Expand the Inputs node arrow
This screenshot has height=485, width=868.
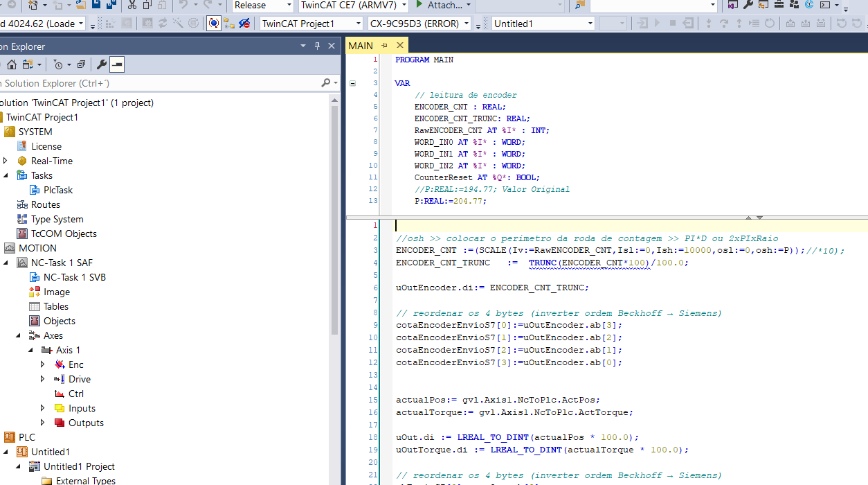[x=43, y=408]
